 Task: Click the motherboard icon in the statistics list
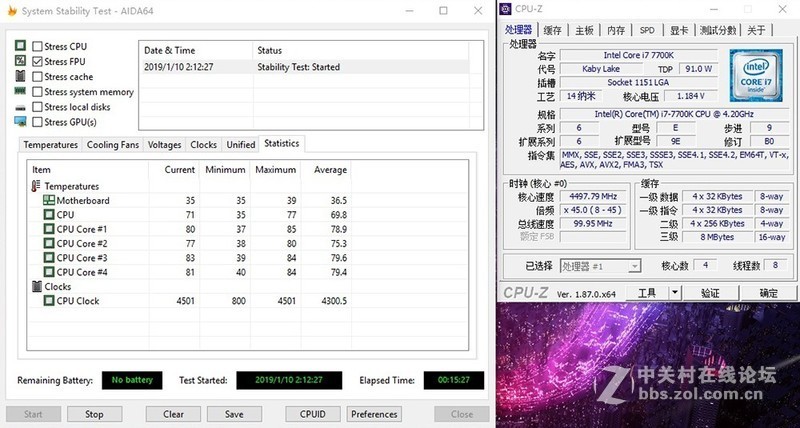[48, 200]
